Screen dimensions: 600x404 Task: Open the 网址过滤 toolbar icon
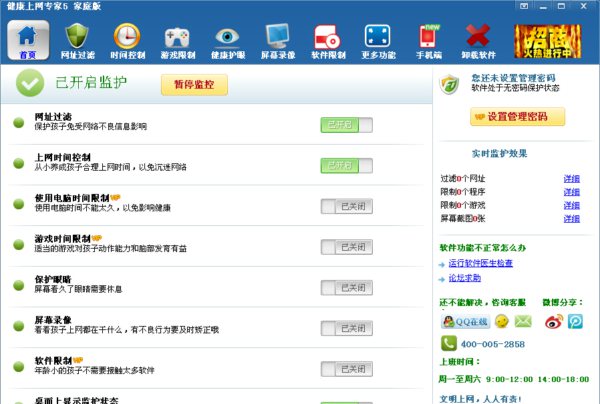point(78,40)
